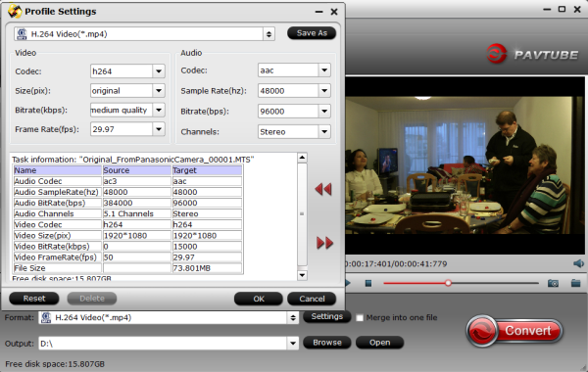588x372 pixels.
Task: Click the Pavtube logo icon
Action: (497, 54)
